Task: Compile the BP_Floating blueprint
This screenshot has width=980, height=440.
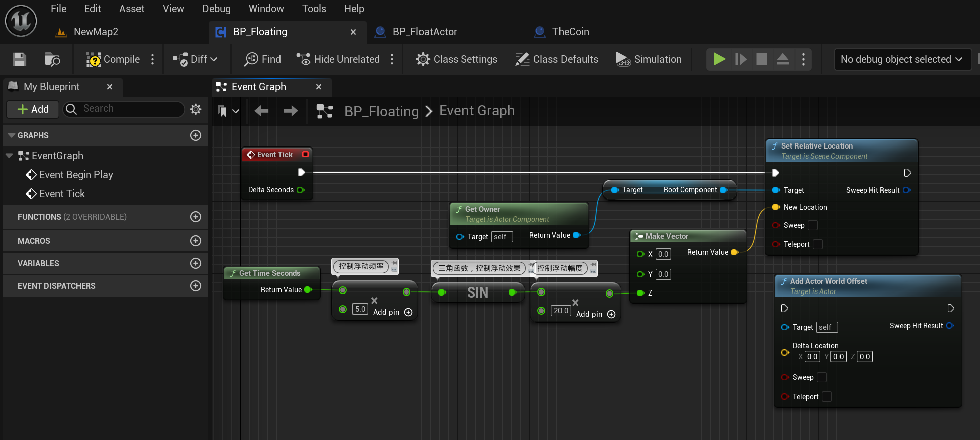Action: (x=113, y=59)
